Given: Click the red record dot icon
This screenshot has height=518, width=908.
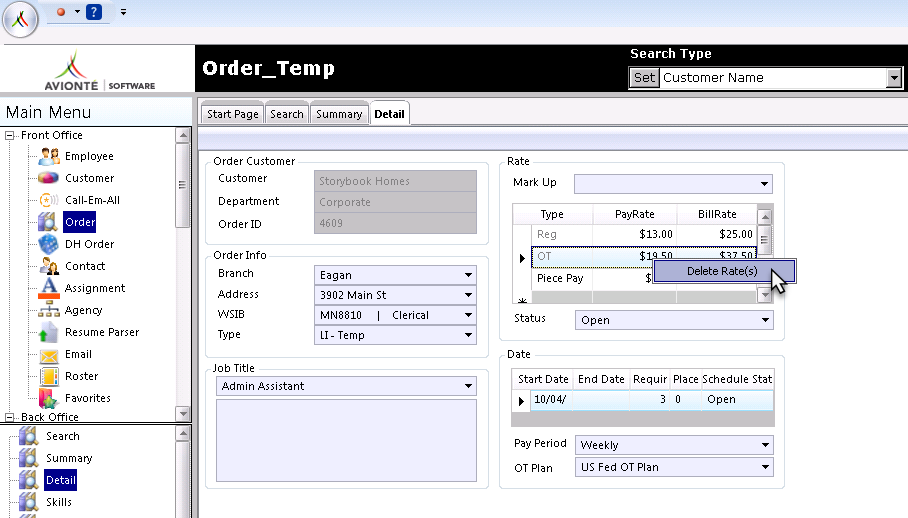Looking at the screenshot, I should (61, 12).
